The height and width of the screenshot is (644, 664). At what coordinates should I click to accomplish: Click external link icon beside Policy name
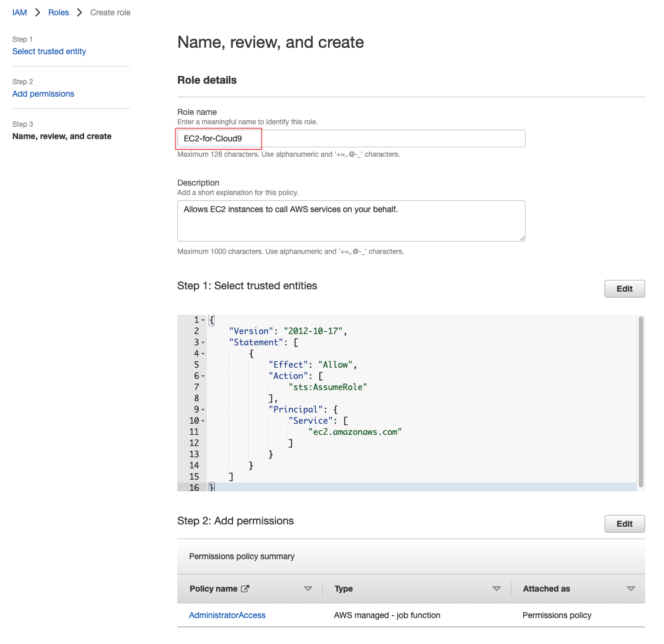245,589
